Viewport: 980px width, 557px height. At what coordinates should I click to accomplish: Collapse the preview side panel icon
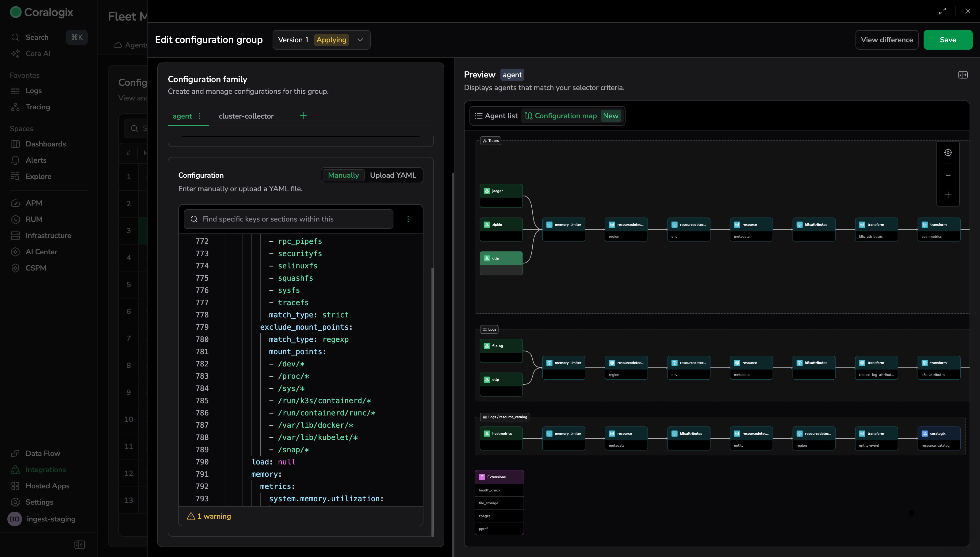(963, 75)
